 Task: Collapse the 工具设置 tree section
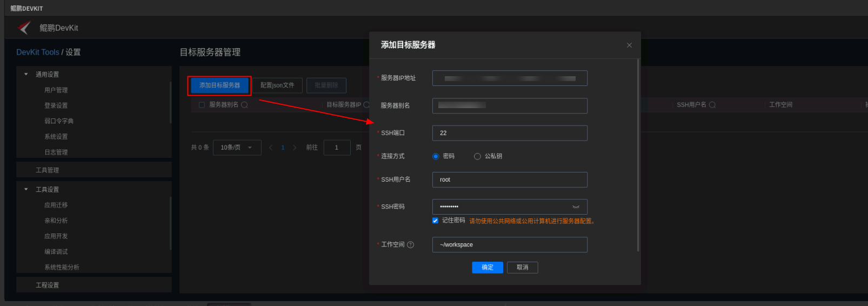(x=26, y=189)
